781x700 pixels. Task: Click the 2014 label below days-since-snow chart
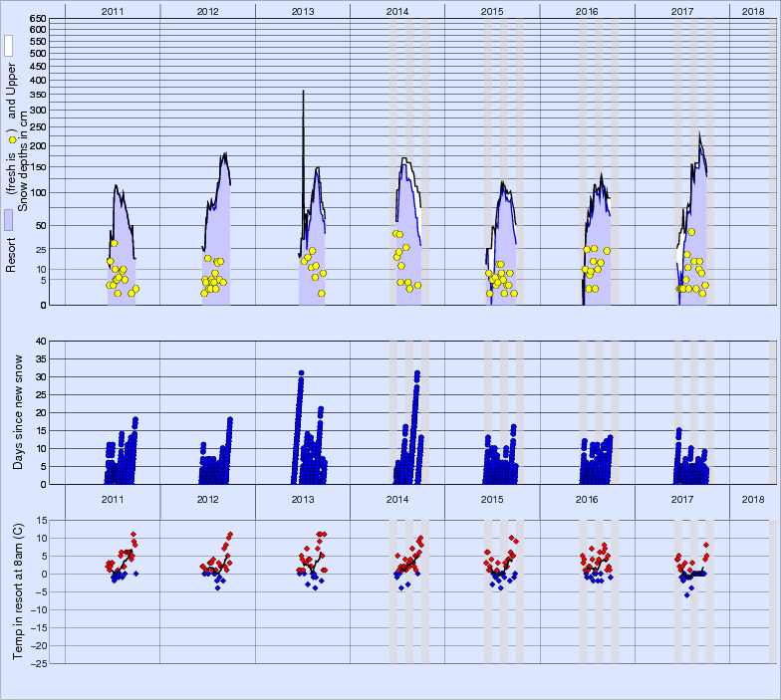tap(397, 500)
